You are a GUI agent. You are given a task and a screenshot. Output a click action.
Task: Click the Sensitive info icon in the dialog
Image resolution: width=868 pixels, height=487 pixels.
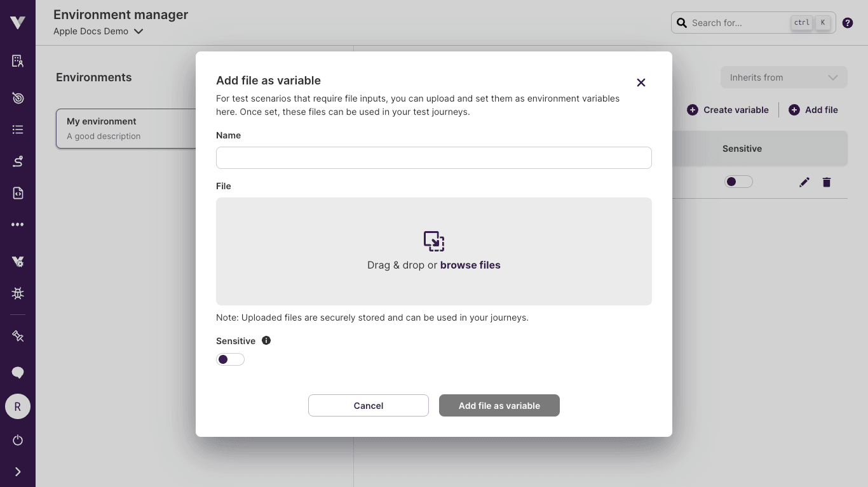266,340
